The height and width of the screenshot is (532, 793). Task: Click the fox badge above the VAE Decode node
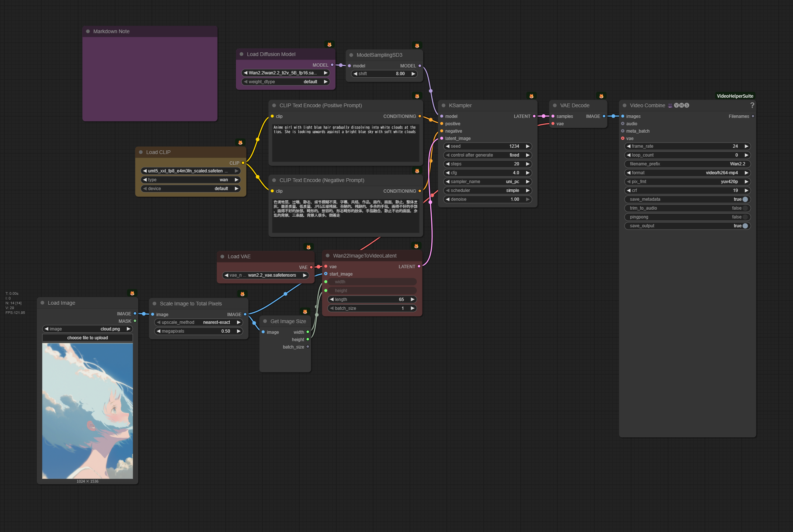click(601, 96)
